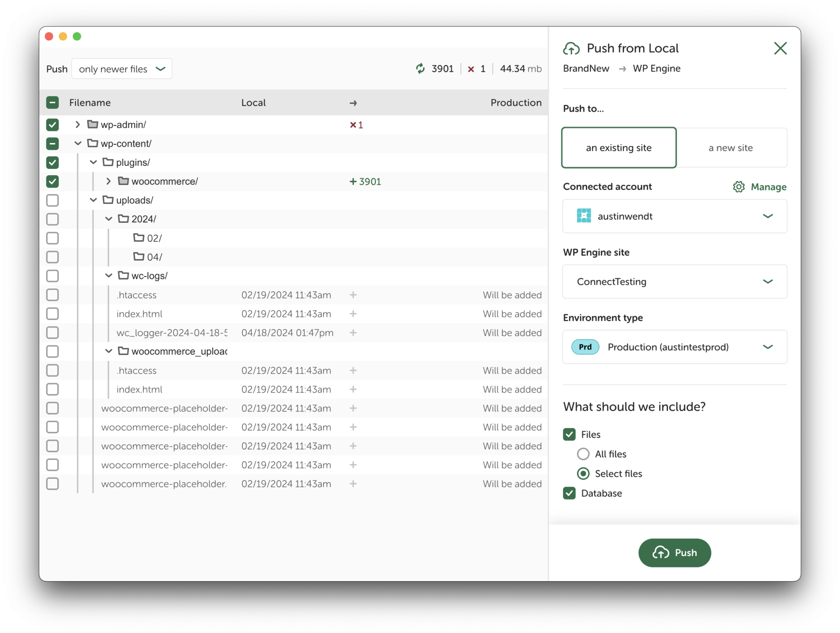Toggle the select-all checkbox in Filename header
This screenshot has width=840, height=633.
coord(52,103)
